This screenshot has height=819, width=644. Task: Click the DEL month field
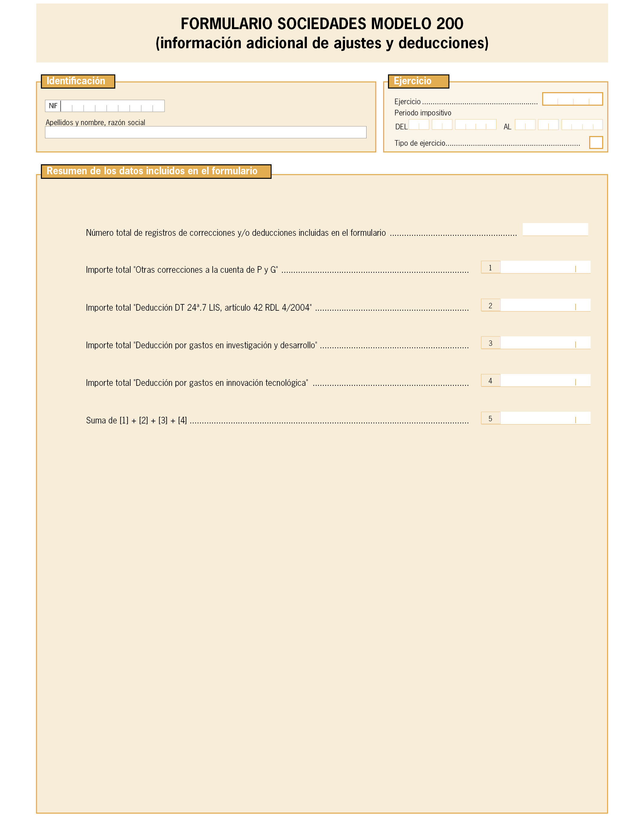tap(442, 125)
